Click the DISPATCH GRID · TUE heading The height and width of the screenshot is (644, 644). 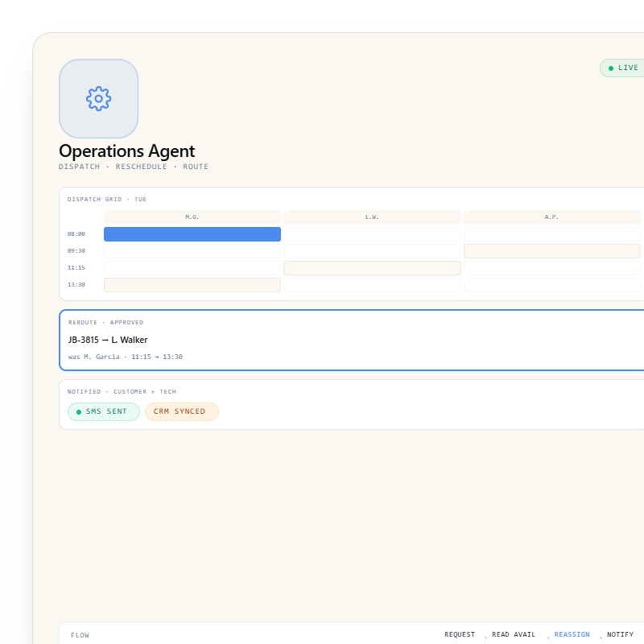[x=107, y=199]
